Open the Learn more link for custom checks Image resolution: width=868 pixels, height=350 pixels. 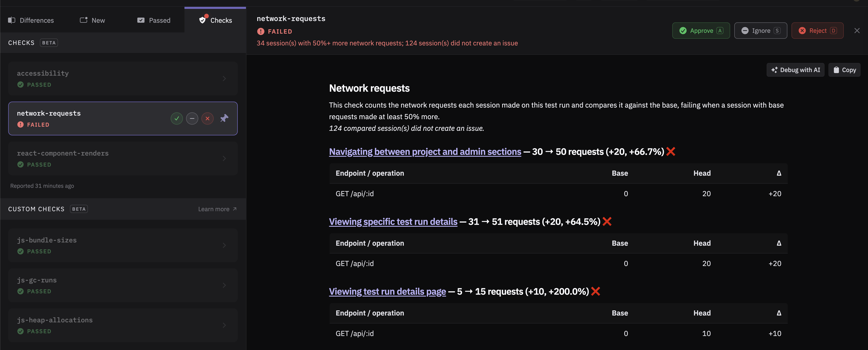[x=217, y=209]
